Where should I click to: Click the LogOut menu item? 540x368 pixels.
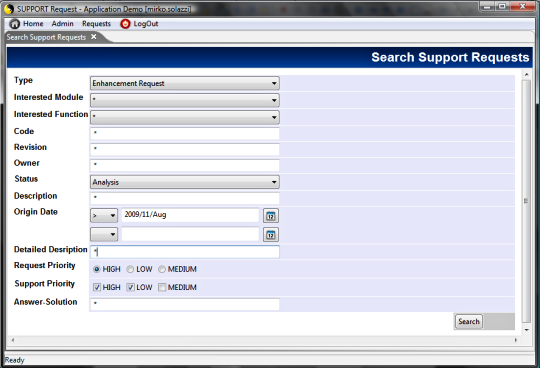(x=146, y=24)
